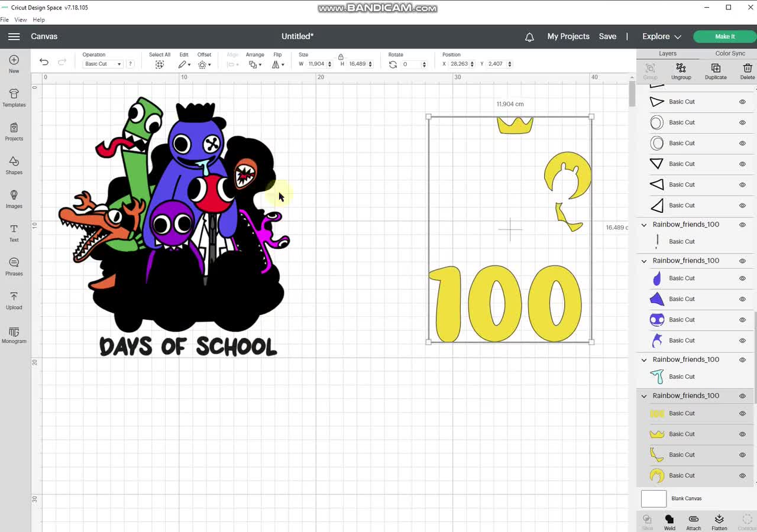The height and width of the screenshot is (532, 757).
Task: Open the Shapes tool
Action: coord(14,166)
